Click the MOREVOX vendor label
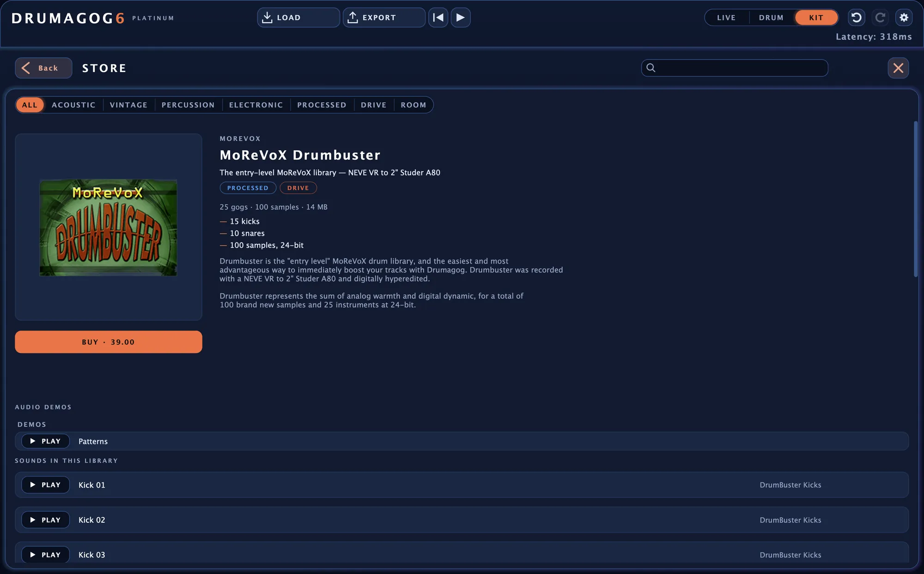 240,139
